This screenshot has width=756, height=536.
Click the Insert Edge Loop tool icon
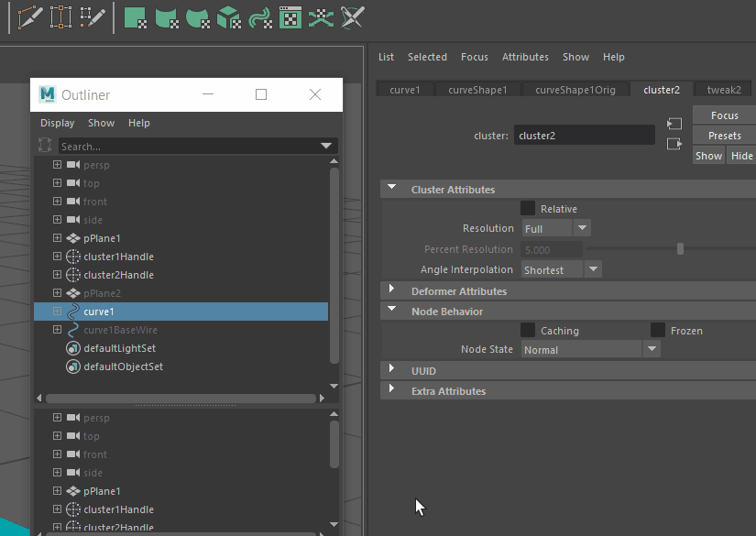pyautogui.click(x=60, y=17)
